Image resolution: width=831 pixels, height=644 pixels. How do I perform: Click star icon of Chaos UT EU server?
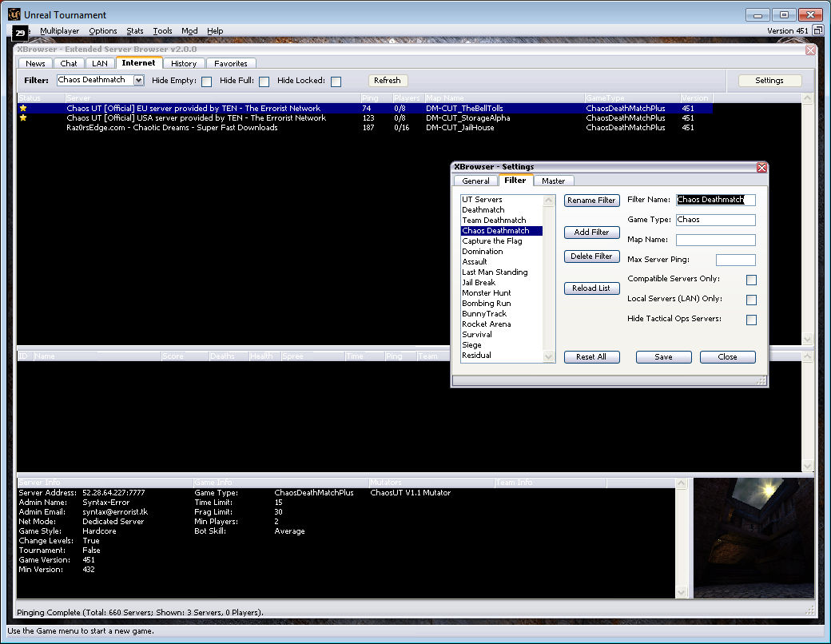23,108
